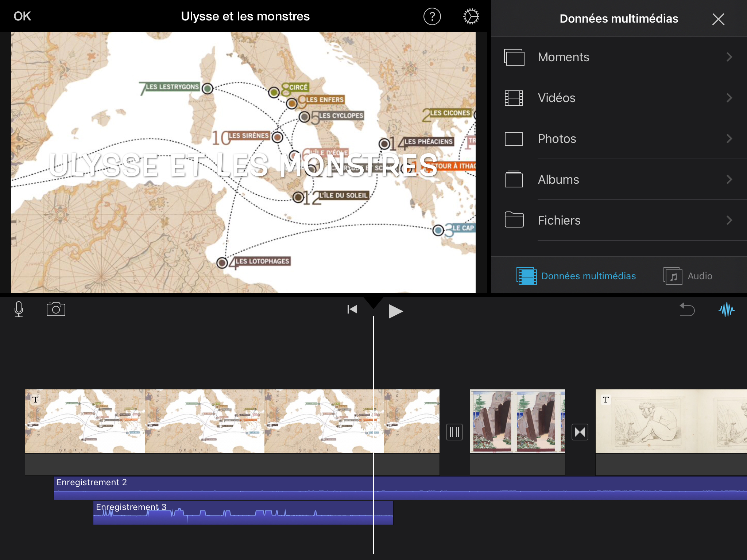
Task: Open the Fichiers media category
Action: (x=619, y=220)
